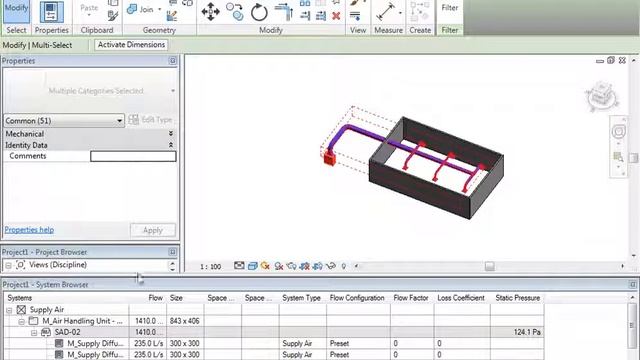This screenshot has width=640, height=360.
Task: Click the ViewCube in the 3D view
Action: coord(601,96)
